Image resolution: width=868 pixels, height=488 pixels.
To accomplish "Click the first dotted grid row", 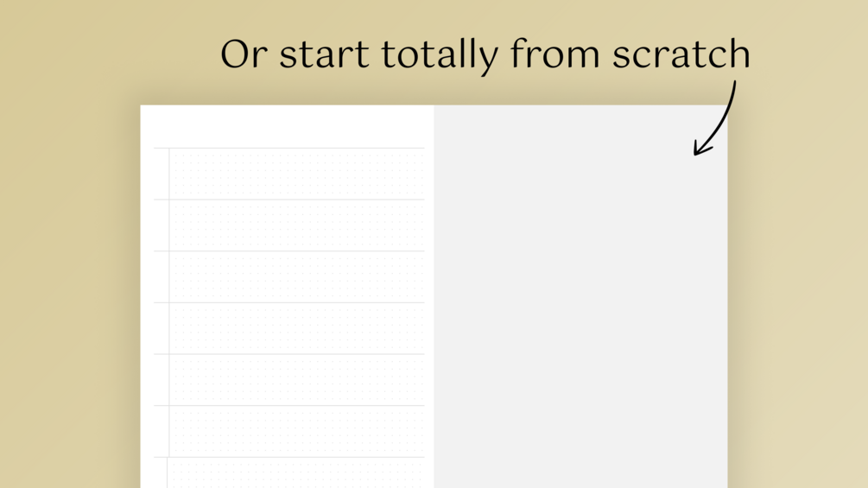I will click(x=297, y=174).
